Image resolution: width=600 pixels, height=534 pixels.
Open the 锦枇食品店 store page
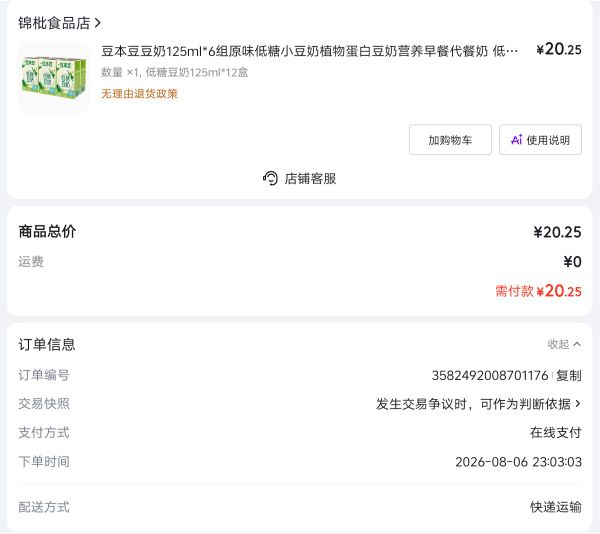(54, 23)
